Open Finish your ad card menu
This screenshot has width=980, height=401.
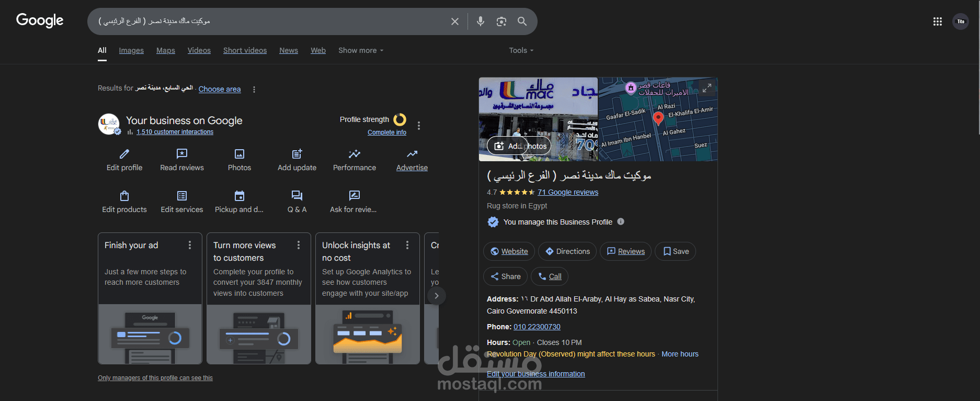click(190, 245)
